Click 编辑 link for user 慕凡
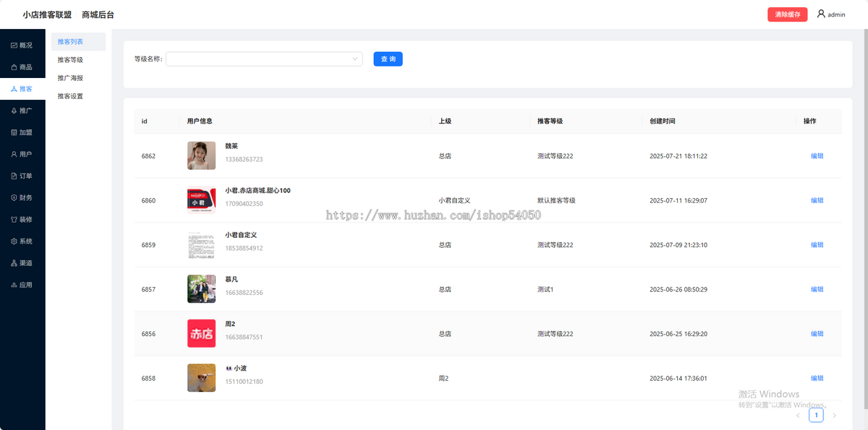Viewport: 868px width, 430px height. 817,289
